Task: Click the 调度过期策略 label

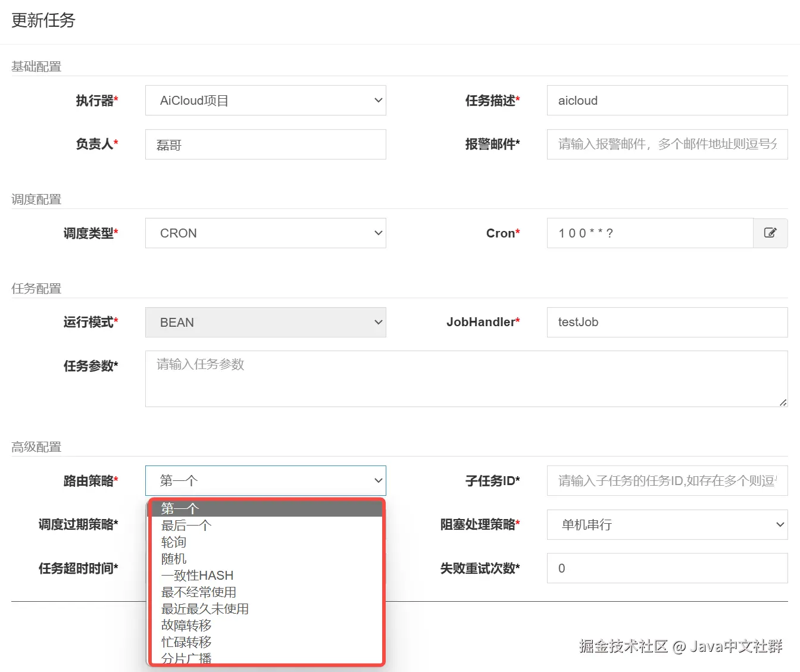Action: click(x=78, y=524)
